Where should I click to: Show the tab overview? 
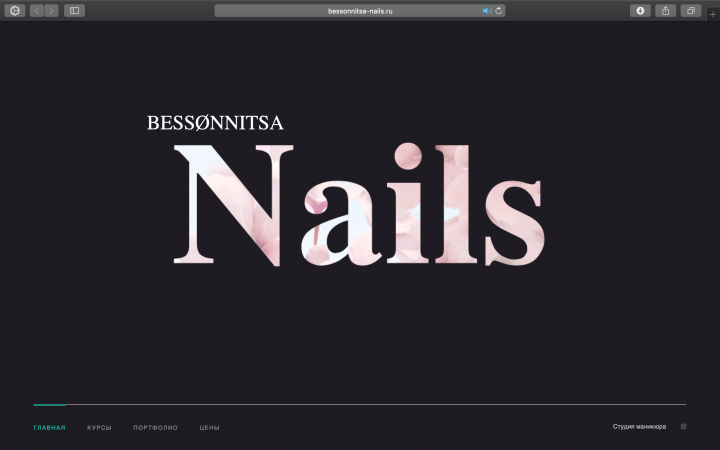point(691,11)
